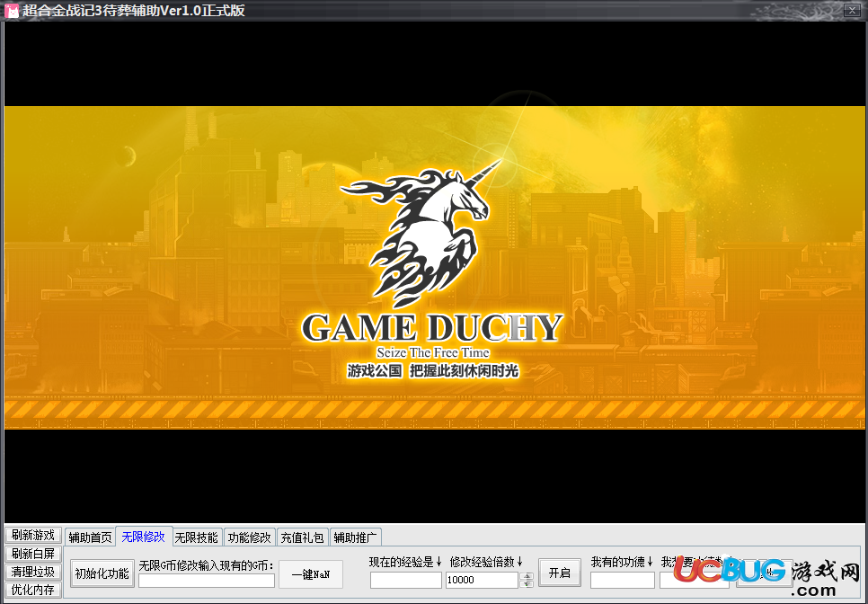Focus the 我有的功德 input field
The width and height of the screenshot is (868, 604).
coord(623,580)
